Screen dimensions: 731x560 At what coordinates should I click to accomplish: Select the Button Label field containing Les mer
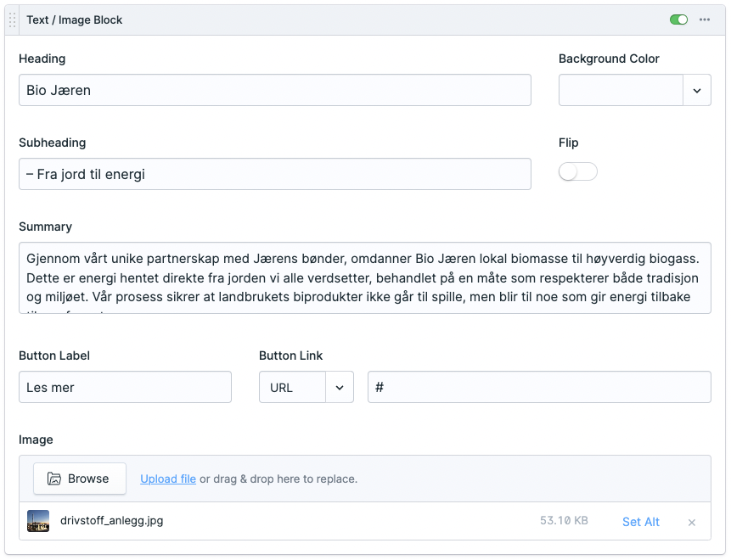[x=125, y=388]
